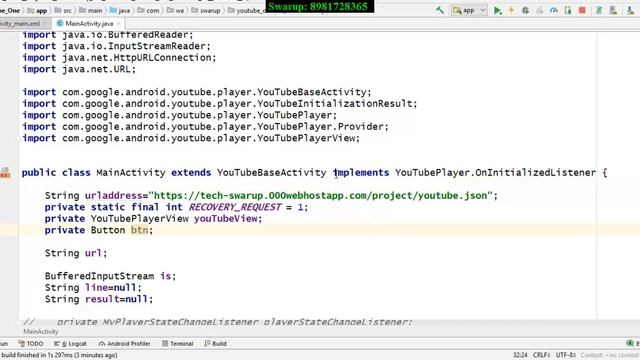Click the 'youTubeView' field name
The width and height of the screenshot is (640, 360).
226,218
